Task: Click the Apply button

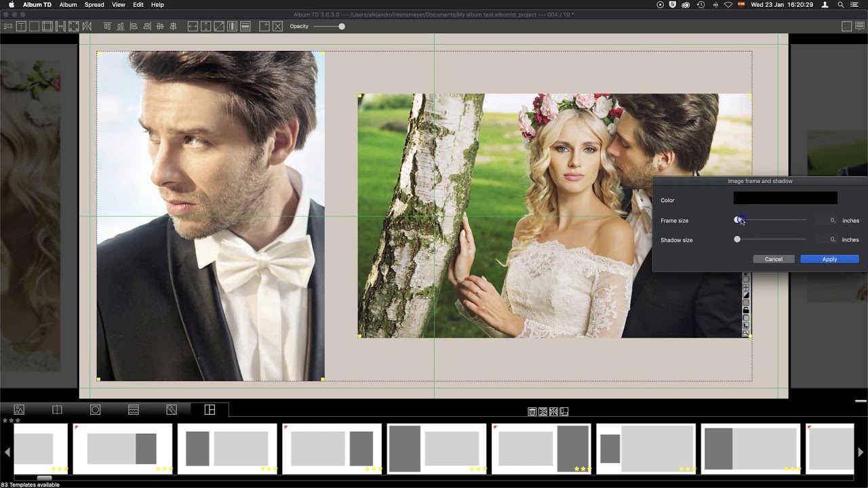Action: point(829,260)
